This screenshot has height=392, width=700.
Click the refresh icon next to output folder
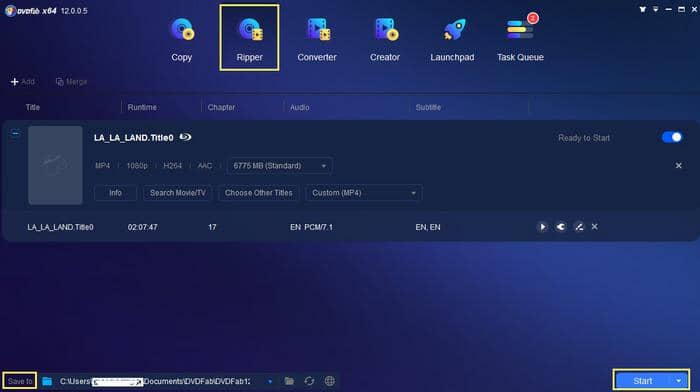click(309, 381)
